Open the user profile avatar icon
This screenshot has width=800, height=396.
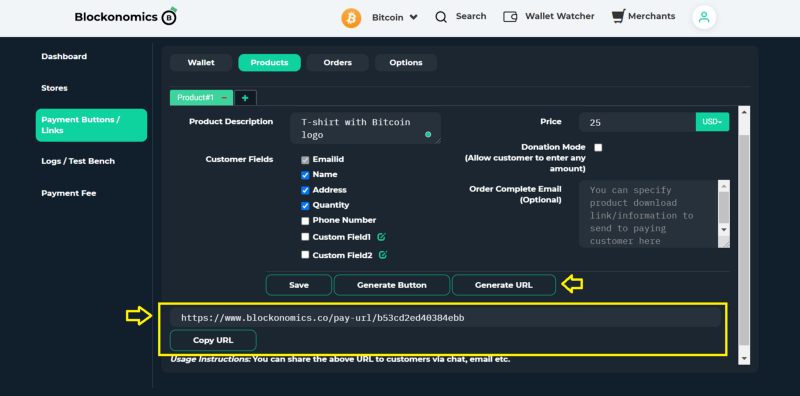(x=704, y=17)
